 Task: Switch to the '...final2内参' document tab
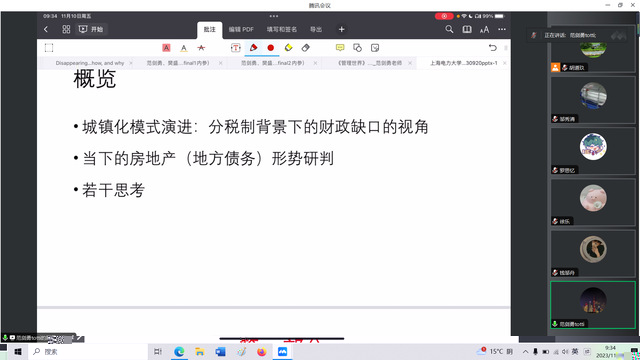tap(273, 63)
